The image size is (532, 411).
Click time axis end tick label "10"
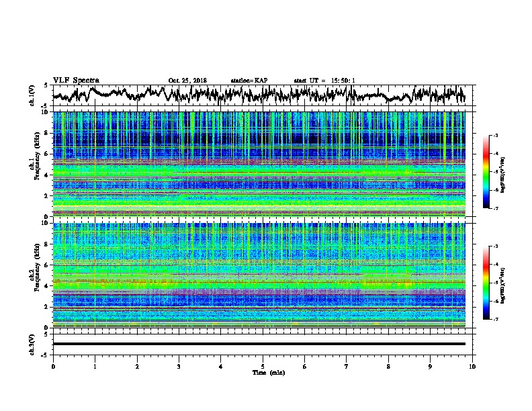click(x=472, y=367)
